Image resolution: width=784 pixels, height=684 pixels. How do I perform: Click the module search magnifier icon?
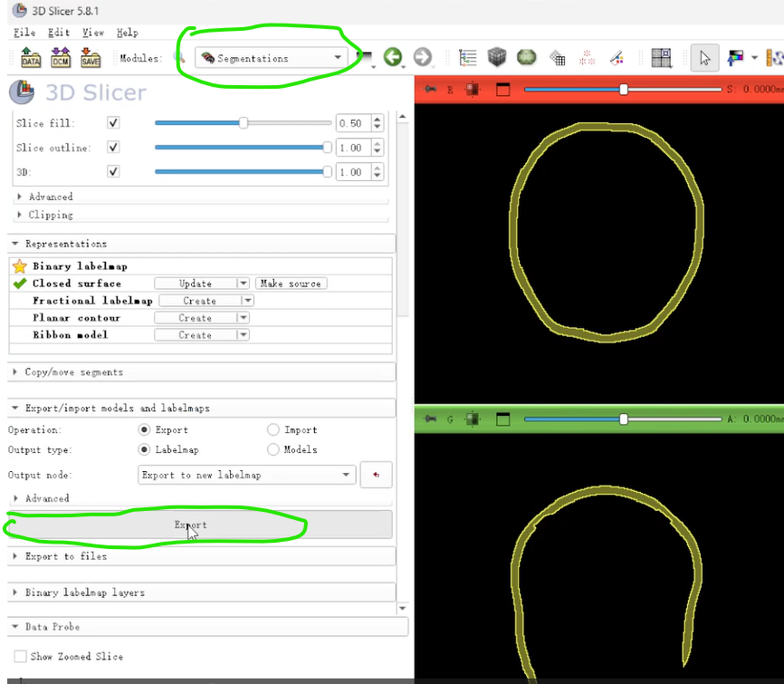tap(179, 58)
